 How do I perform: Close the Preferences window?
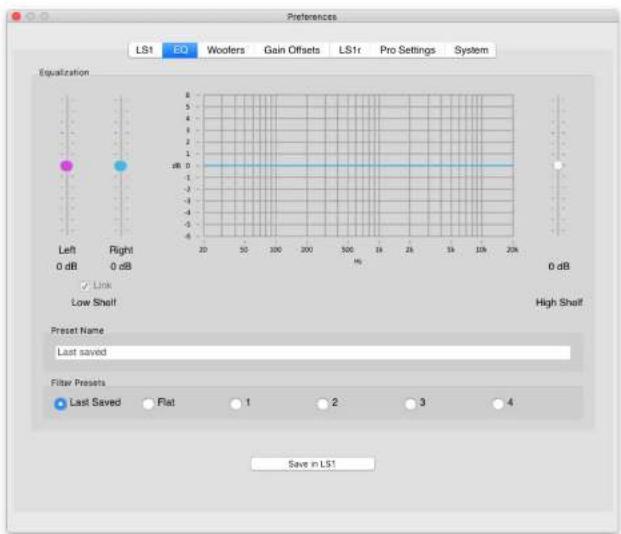tap(16, 16)
